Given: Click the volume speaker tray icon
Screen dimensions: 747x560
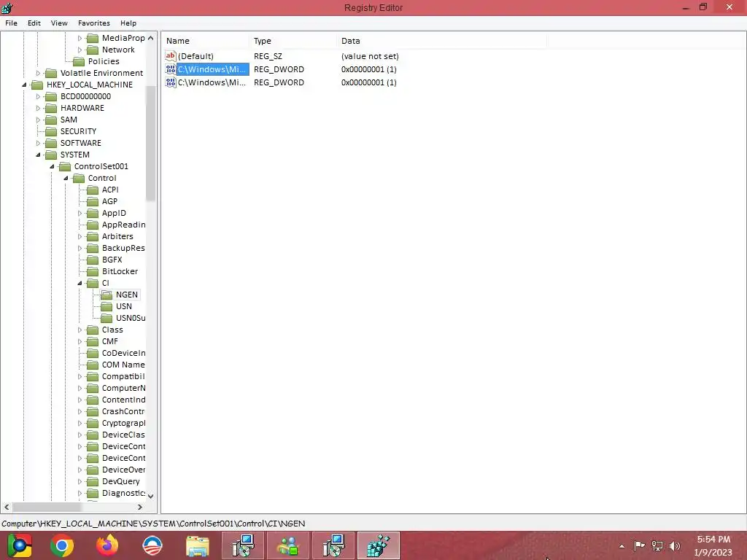Looking at the screenshot, I should pyautogui.click(x=675, y=546).
